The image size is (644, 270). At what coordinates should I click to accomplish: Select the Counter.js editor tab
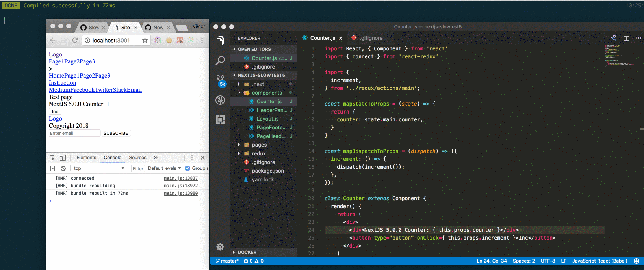click(x=322, y=38)
